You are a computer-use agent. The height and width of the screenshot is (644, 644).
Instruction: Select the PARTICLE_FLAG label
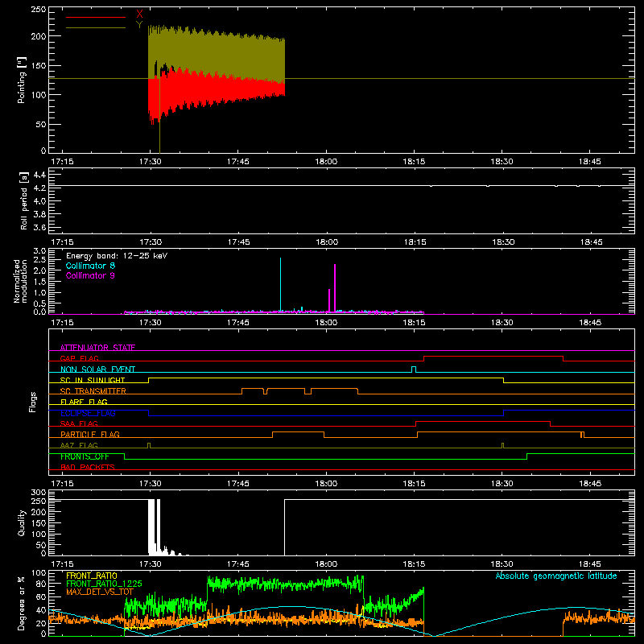coord(90,435)
